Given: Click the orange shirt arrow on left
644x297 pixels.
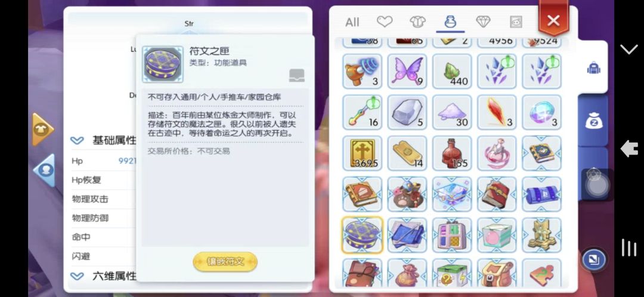Looking at the screenshot, I should coord(43,129).
